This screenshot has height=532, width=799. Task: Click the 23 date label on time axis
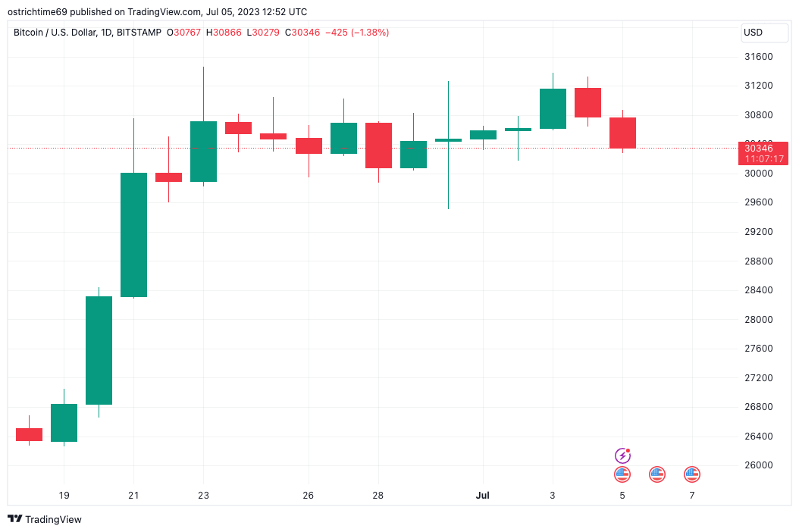click(x=204, y=496)
